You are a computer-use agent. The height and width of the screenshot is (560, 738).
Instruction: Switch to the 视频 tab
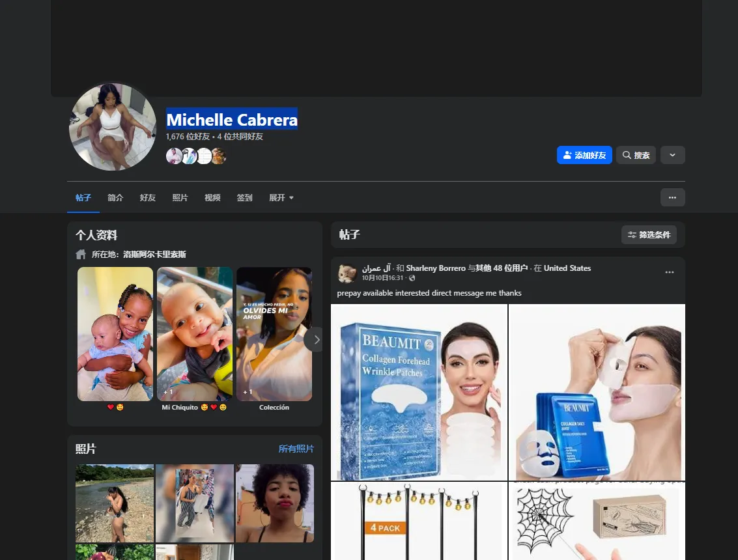[x=212, y=197]
